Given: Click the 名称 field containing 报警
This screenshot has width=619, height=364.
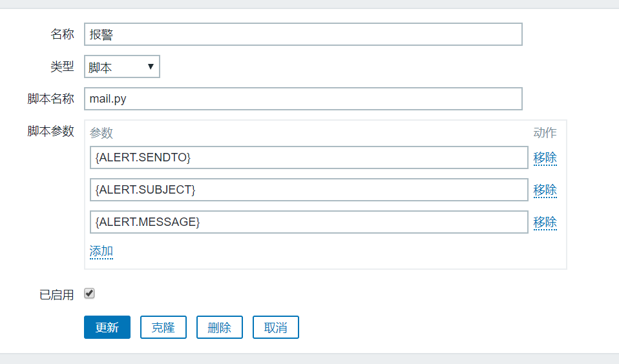Looking at the screenshot, I should 302,35.
